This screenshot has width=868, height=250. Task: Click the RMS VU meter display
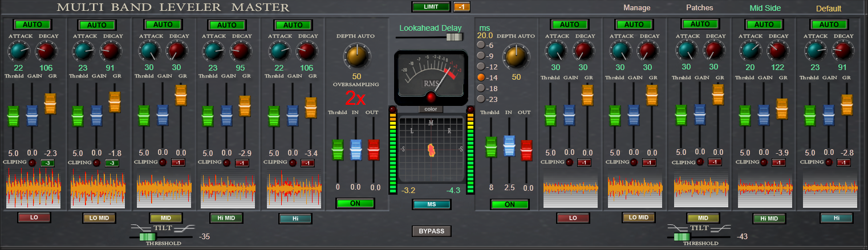[431, 77]
